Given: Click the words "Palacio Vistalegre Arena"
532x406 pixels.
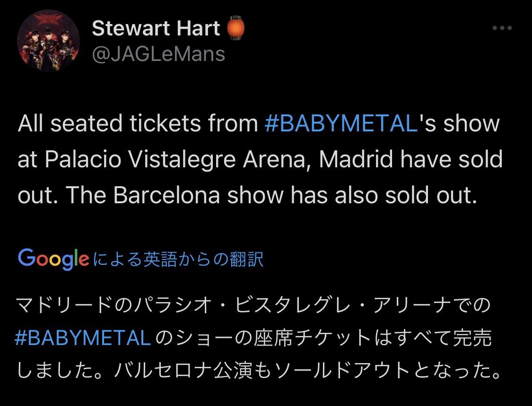Looking at the screenshot, I should tap(175, 159).
